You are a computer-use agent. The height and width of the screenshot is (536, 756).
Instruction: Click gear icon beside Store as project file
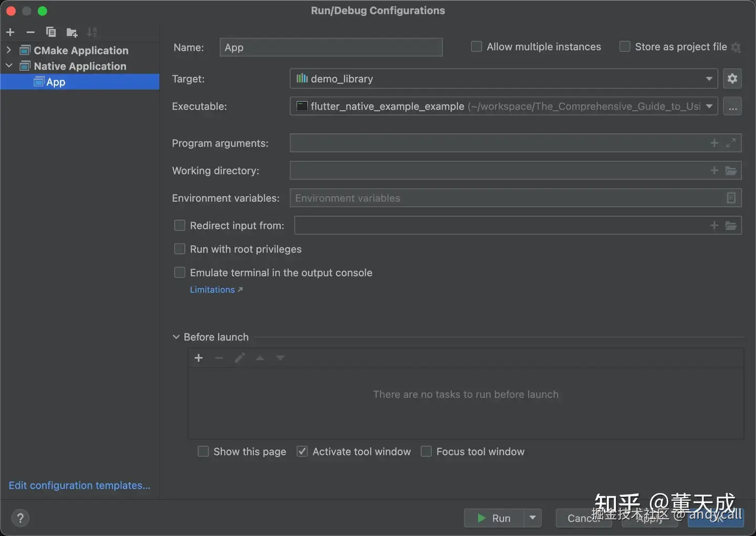tap(736, 47)
